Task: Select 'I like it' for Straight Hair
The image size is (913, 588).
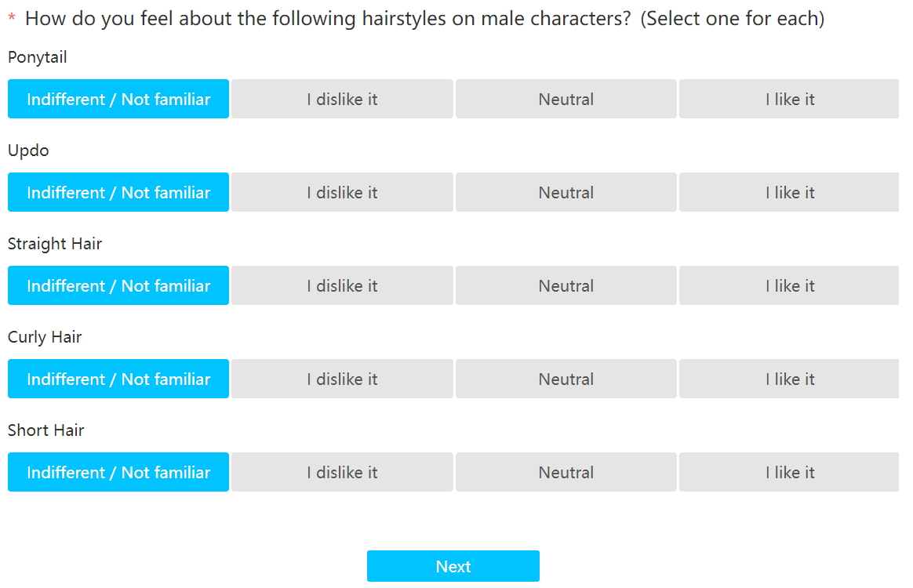Action: tap(789, 285)
